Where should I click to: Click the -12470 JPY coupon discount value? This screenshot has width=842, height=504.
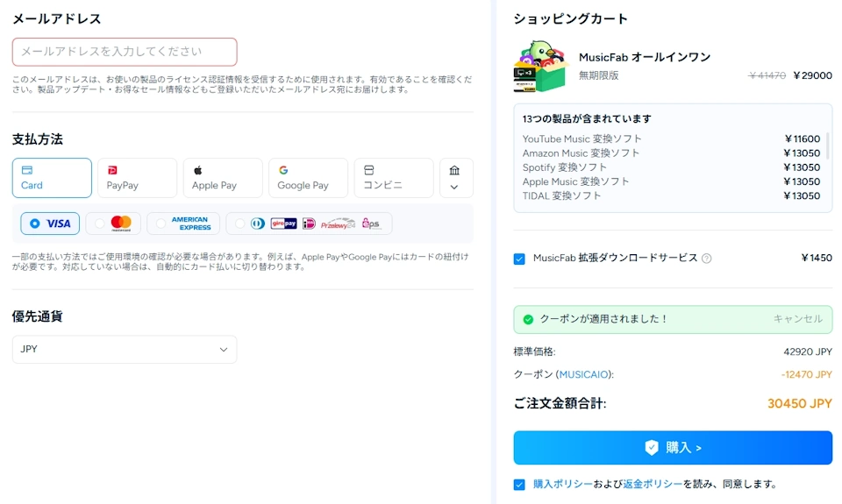click(x=807, y=374)
